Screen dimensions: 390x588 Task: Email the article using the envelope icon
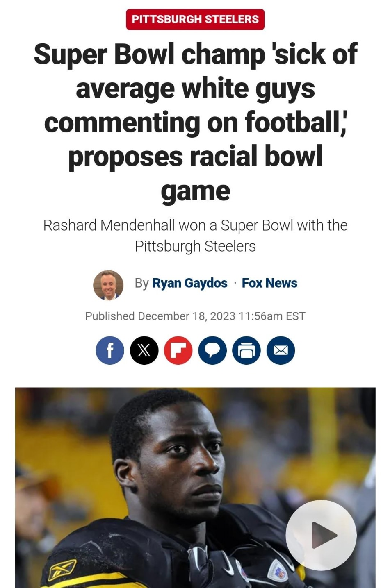tap(281, 351)
